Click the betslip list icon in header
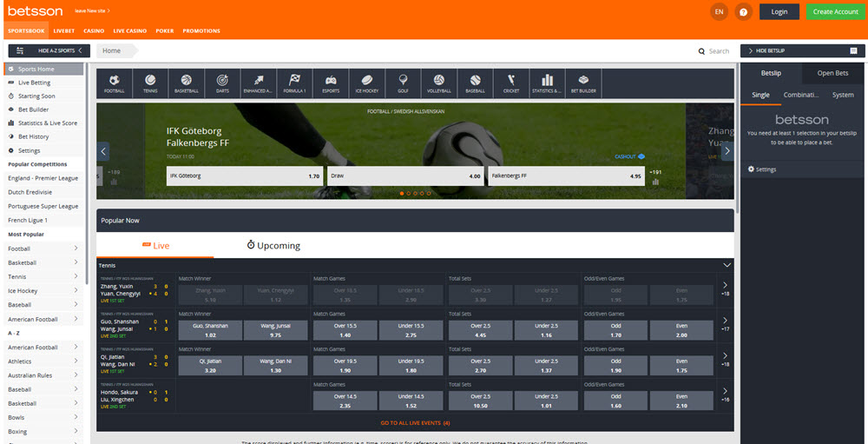 tap(853, 51)
